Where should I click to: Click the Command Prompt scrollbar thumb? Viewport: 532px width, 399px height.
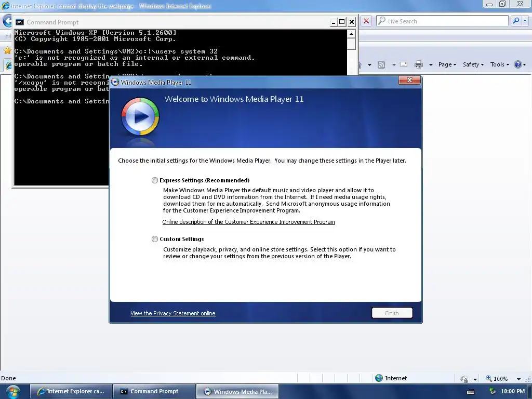351,44
